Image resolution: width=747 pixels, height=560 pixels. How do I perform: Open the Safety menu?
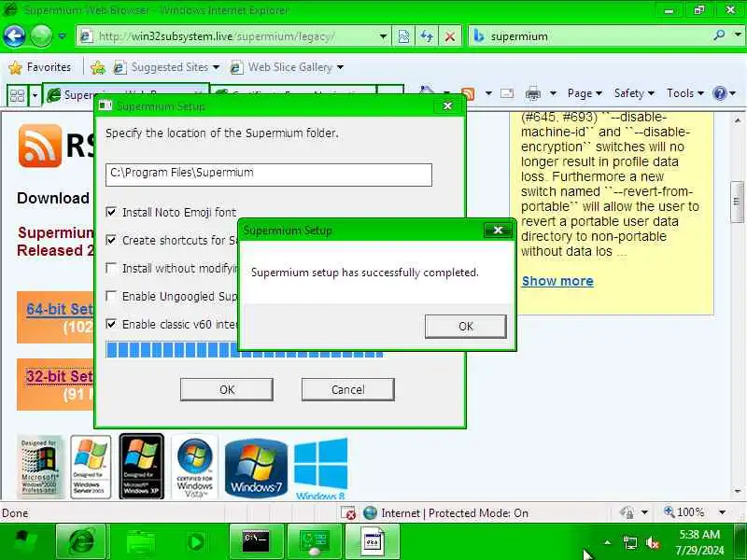[x=634, y=93]
